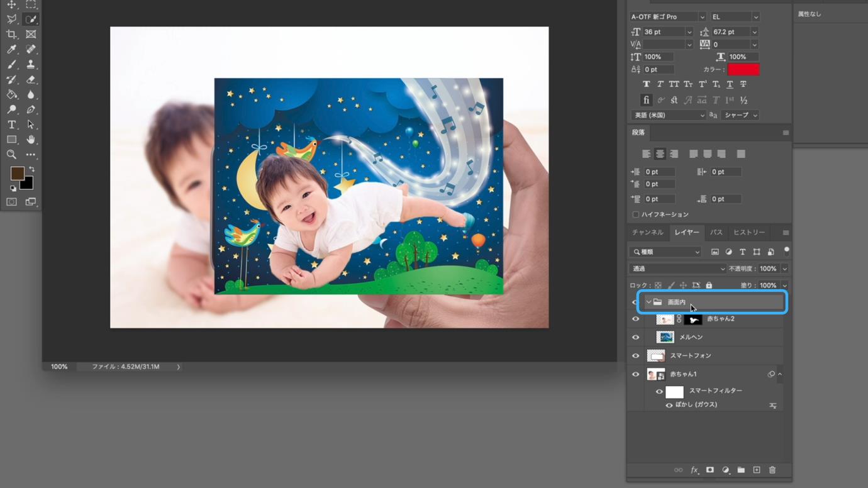This screenshot has width=868, height=488.
Task: Select the Horizontal Type tool
Action: point(11,125)
